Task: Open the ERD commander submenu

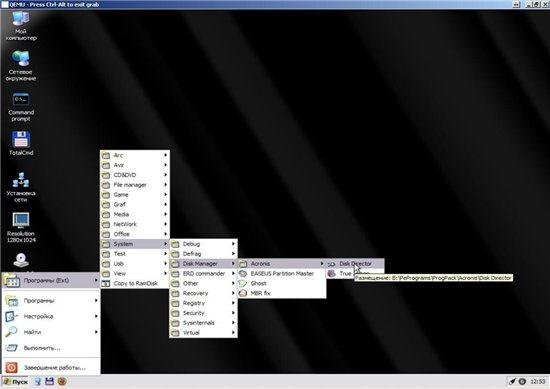Action: click(x=203, y=273)
